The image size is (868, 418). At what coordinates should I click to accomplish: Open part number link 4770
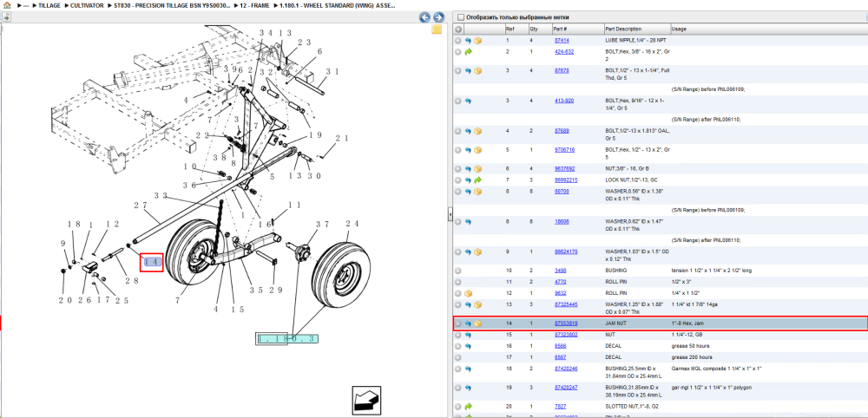click(560, 282)
